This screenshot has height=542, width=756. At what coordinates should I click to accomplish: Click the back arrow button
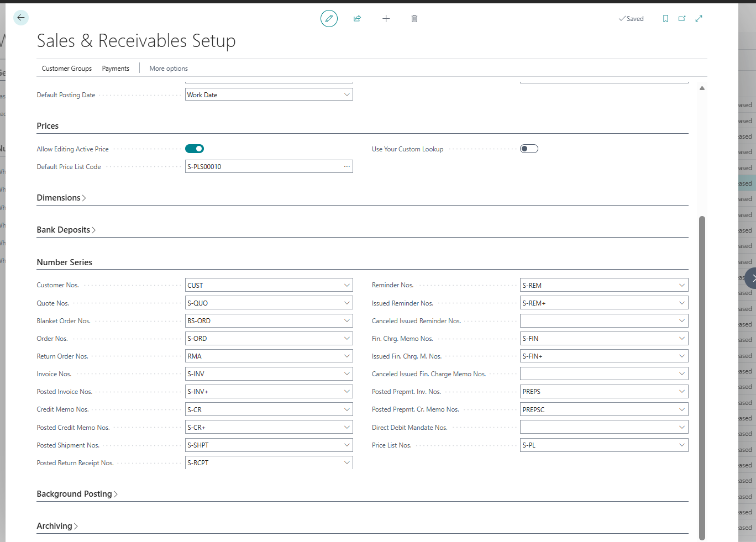pyautogui.click(x=21, y=18)
